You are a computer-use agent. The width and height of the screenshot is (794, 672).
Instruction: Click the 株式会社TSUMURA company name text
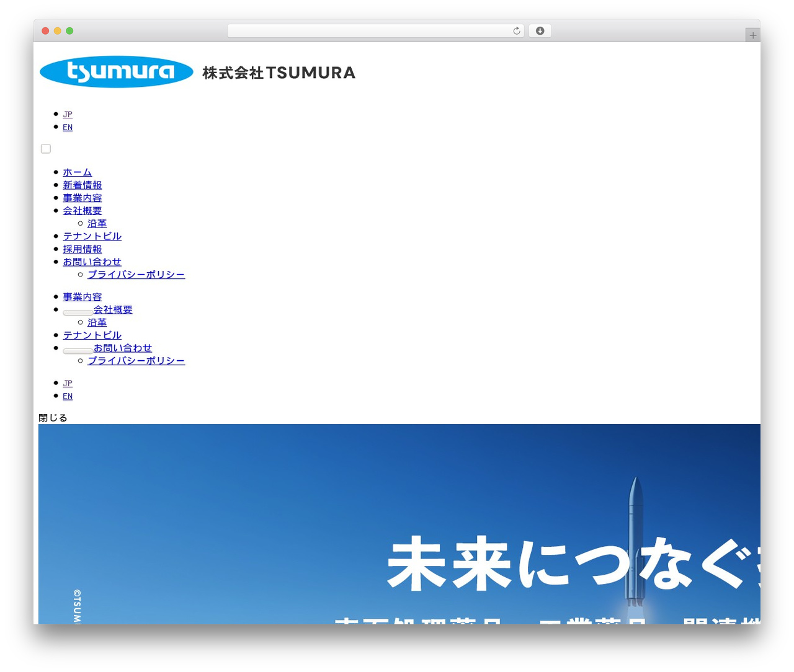click(279, 73)
